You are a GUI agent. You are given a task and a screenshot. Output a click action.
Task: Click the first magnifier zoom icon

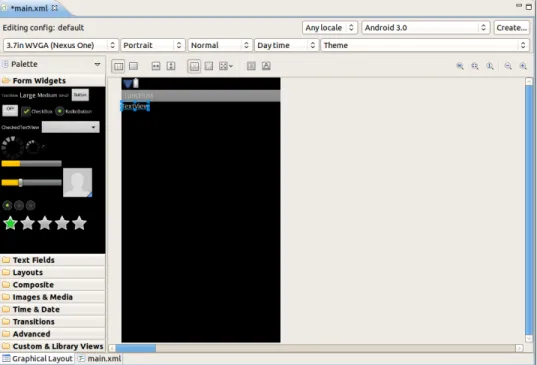[460, 66]
